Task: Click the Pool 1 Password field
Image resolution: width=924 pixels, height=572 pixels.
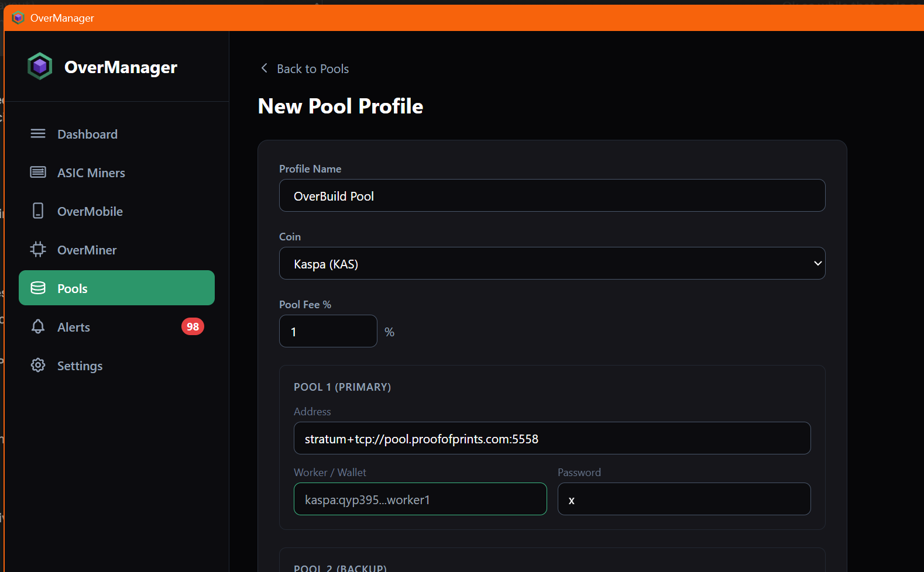Action: coord(684,499)
